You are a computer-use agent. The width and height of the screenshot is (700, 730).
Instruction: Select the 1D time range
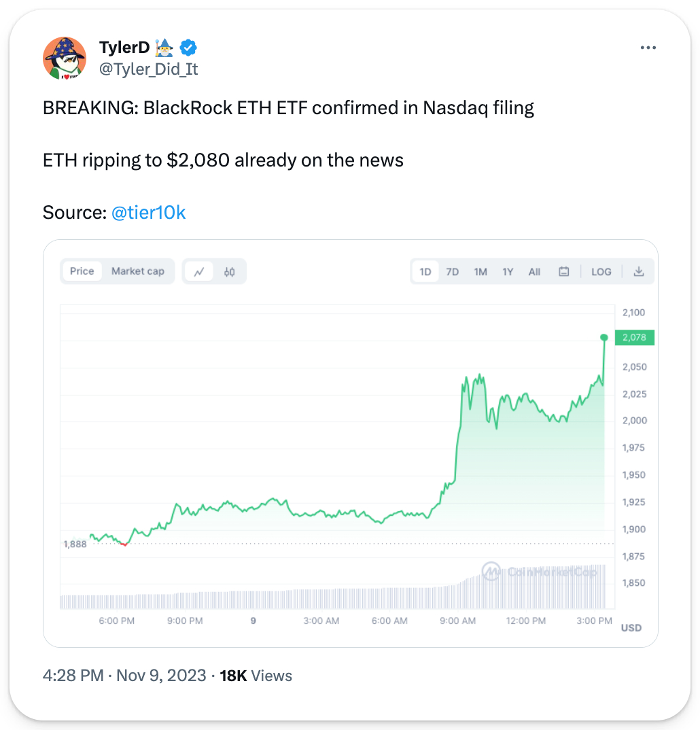(425, 271)
